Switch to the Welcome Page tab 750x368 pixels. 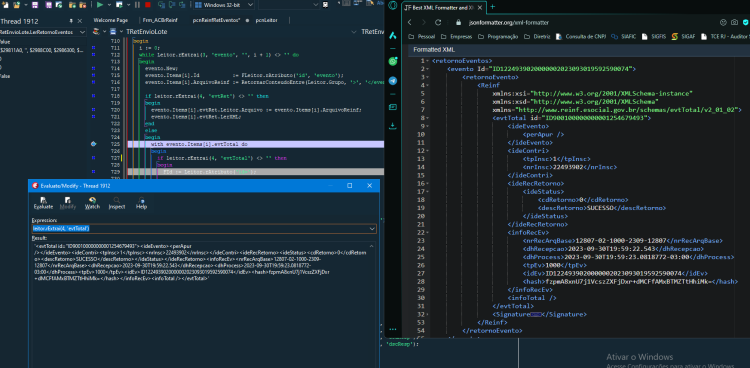[x=110, y=21]
